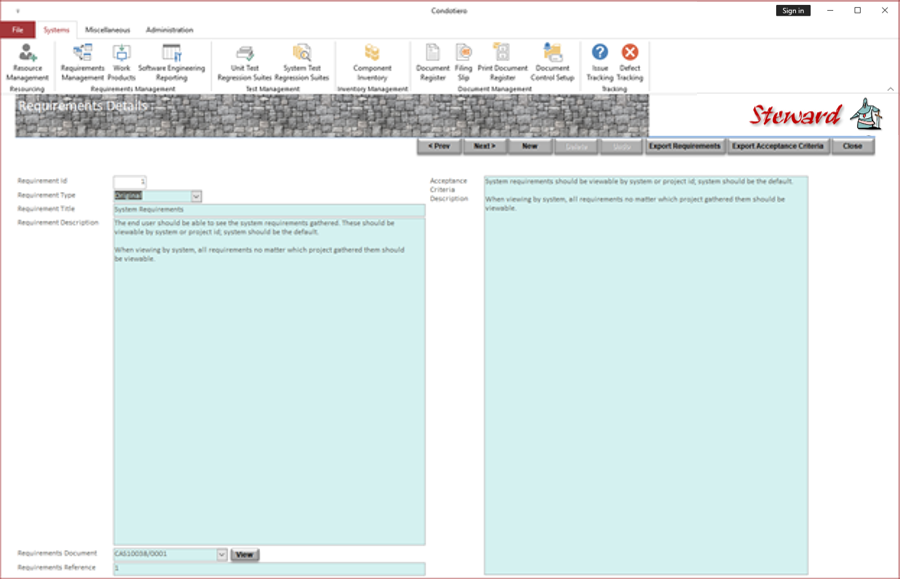This screenshot has width=900, height=579.
Task: Click the greyed-out Delete button
Action: (x=576, y=146)
